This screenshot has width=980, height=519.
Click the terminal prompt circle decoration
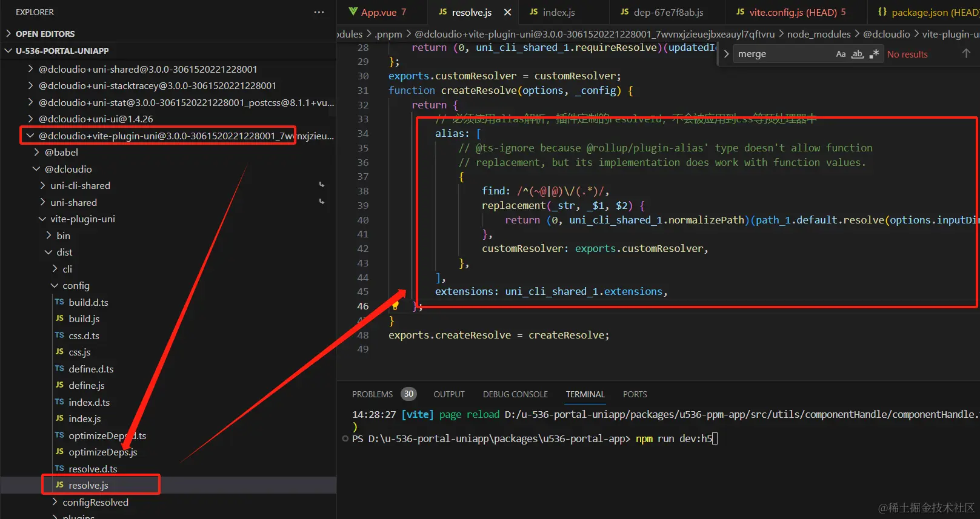pyautogui.click(x=345, y=438)
